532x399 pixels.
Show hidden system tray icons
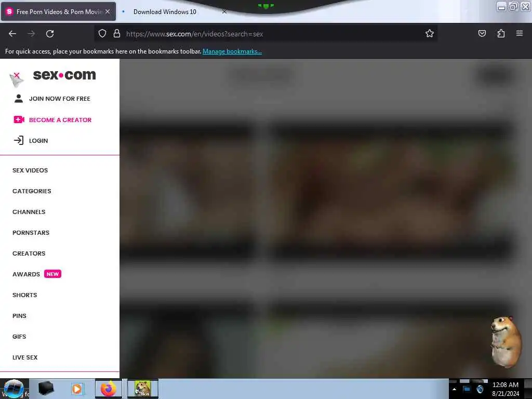click(x=454, y=390)
